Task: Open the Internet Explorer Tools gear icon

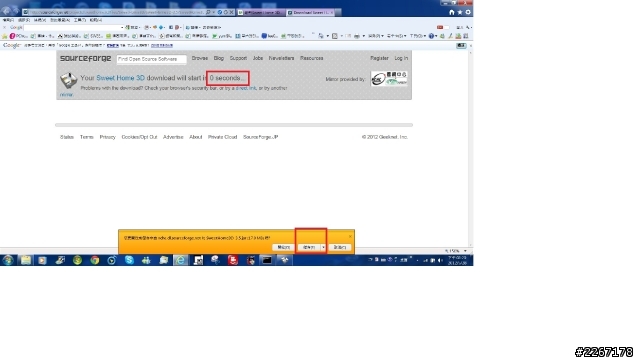Action: pyautogui.click(x=468, y=12)
